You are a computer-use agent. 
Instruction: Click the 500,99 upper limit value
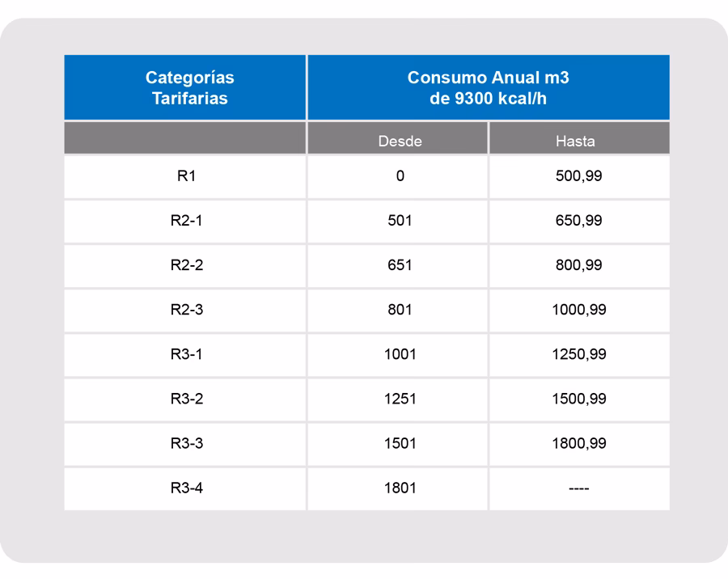(578, 176)
